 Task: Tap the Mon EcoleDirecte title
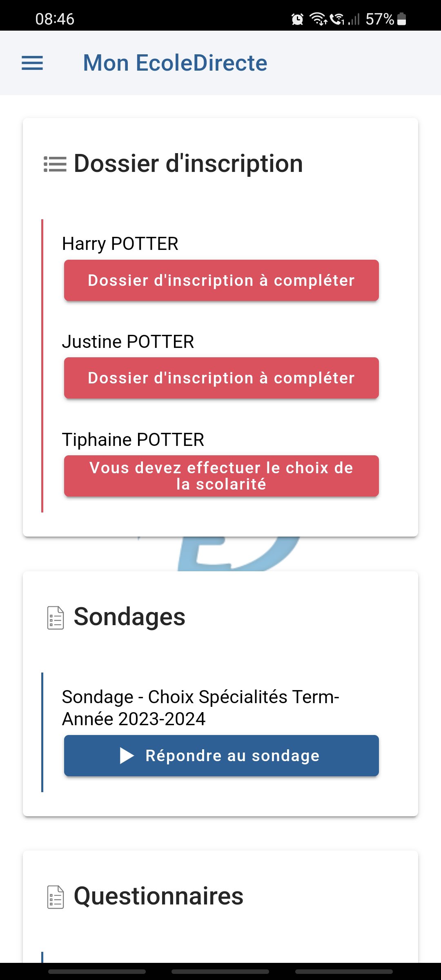pyautogui.click(x=175, y=63)
